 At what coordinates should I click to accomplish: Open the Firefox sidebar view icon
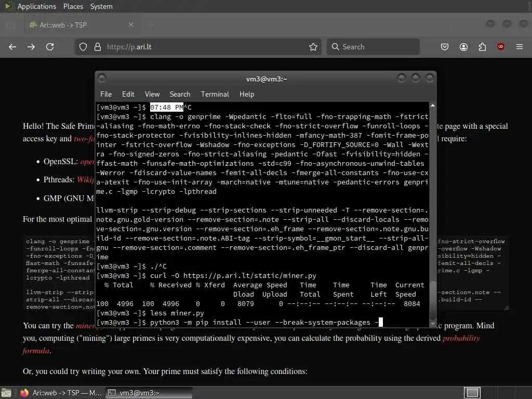[10, 25]
